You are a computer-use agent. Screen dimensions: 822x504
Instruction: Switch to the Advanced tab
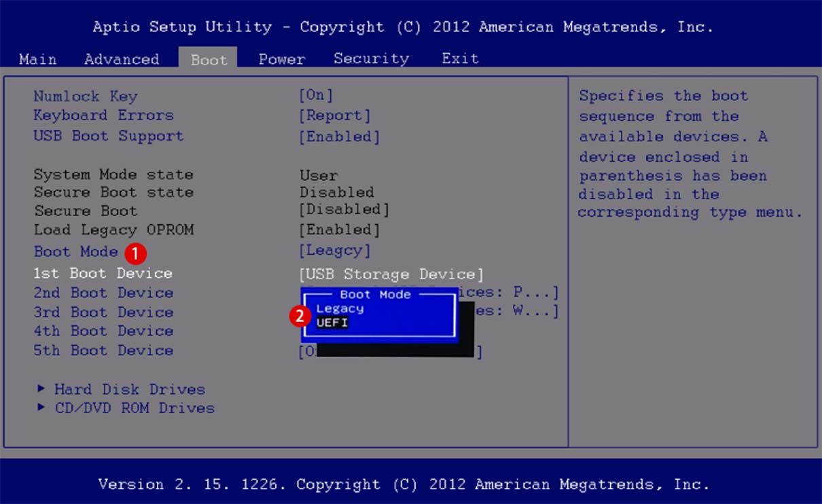click(122, 59)
